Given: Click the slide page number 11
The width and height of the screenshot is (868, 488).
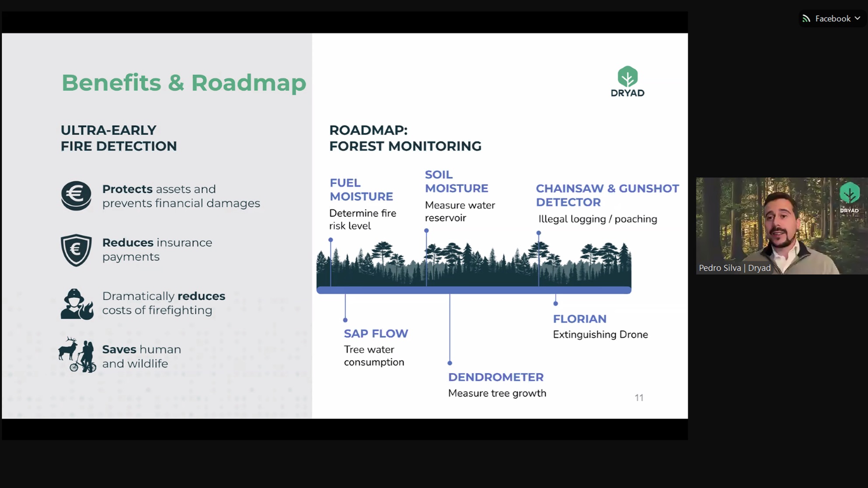Looking at the screenshot, I should 639,398.
